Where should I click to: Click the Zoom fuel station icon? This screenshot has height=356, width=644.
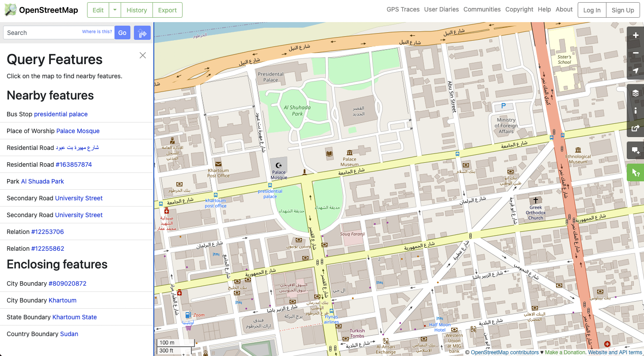point(188,315)
